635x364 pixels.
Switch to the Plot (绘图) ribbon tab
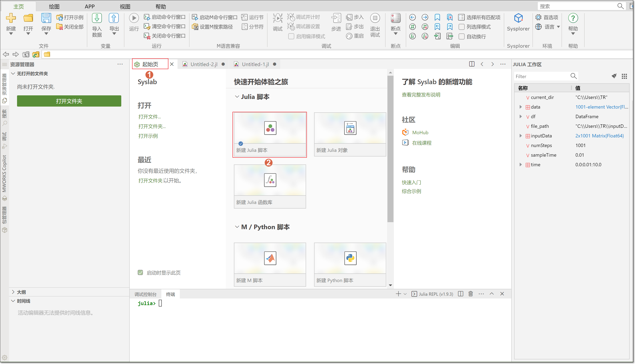[x=54, y=6]
